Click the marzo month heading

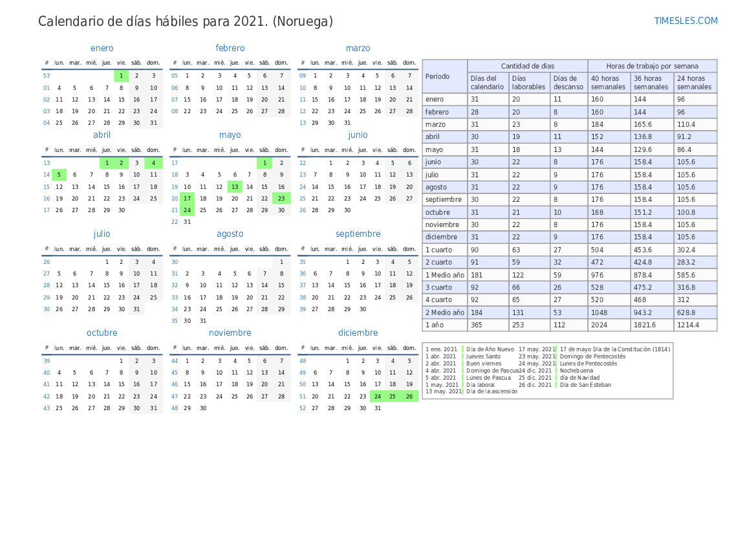coord(358,49)
